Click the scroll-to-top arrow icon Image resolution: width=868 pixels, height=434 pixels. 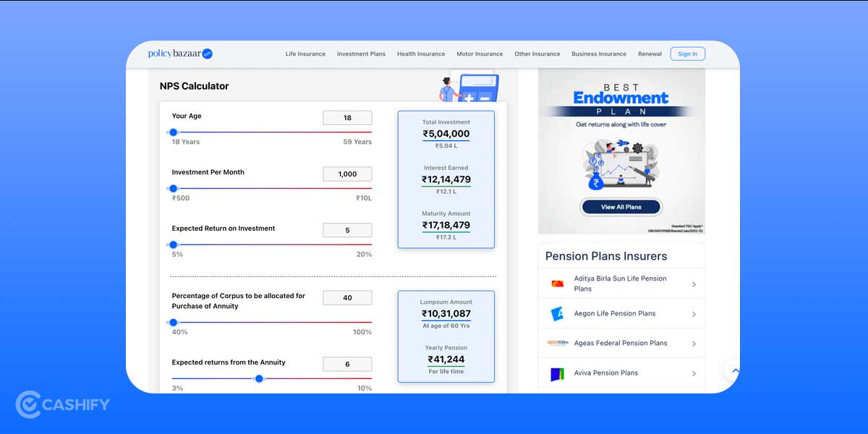(x=733, y=370)
